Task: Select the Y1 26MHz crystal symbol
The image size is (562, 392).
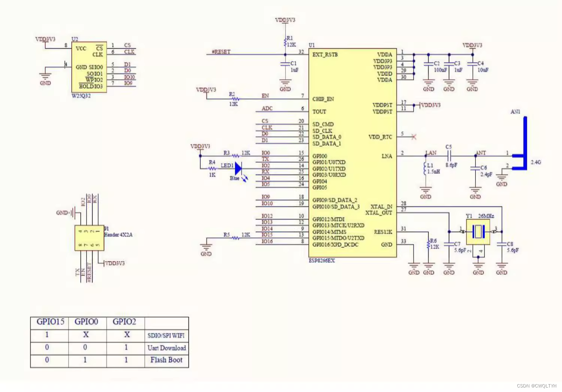Action: click(478, 232)
